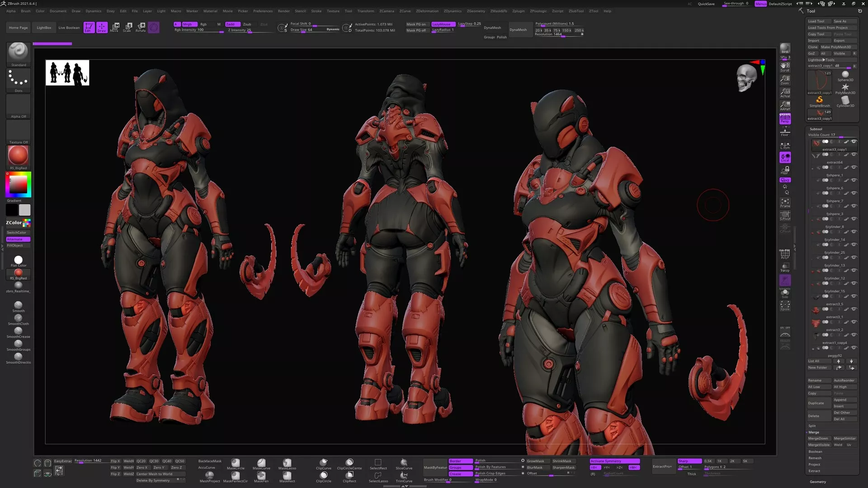868x488 pixels.
Task: Toggle Activate Symmetry button
Action: (614, 461)
